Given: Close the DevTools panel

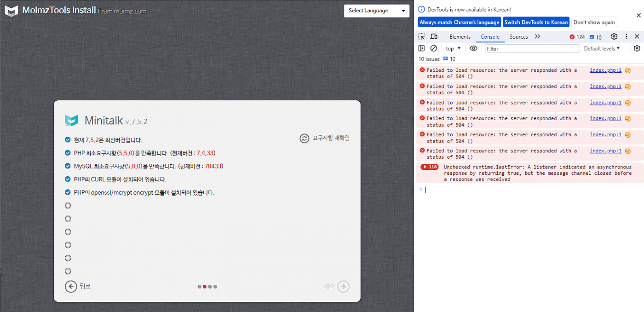Looking at the screenshot, I should [x=637, y=37].
